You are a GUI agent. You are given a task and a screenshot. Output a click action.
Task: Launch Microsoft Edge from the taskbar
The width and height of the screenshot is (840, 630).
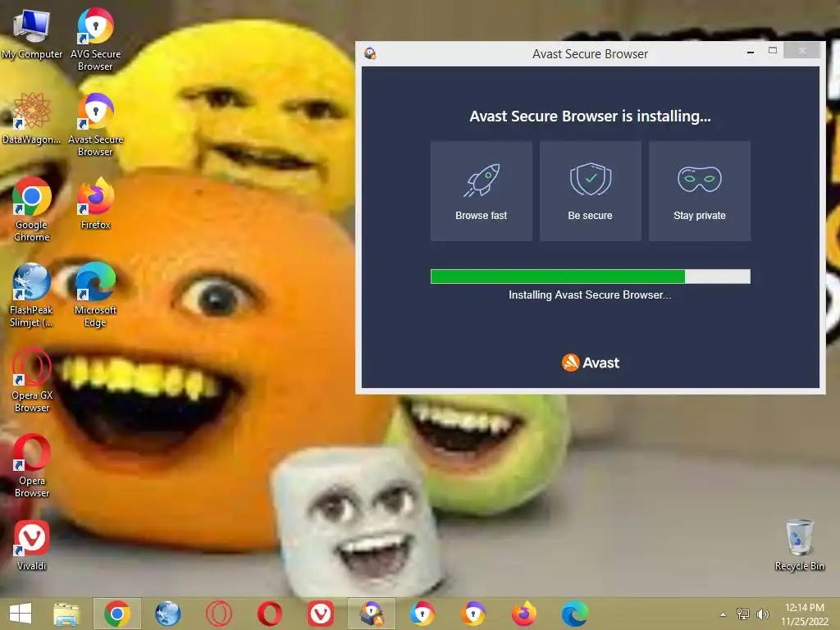tap(575, 614)
